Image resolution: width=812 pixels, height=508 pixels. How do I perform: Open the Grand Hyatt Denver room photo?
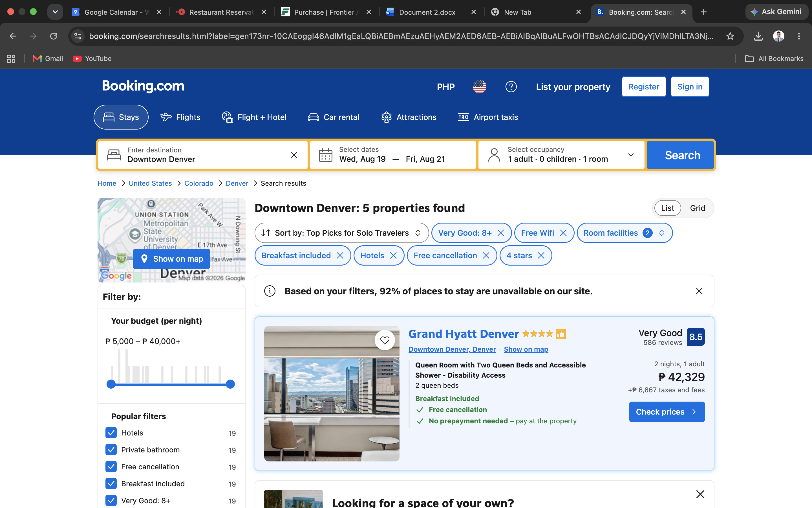pos(332,393)
